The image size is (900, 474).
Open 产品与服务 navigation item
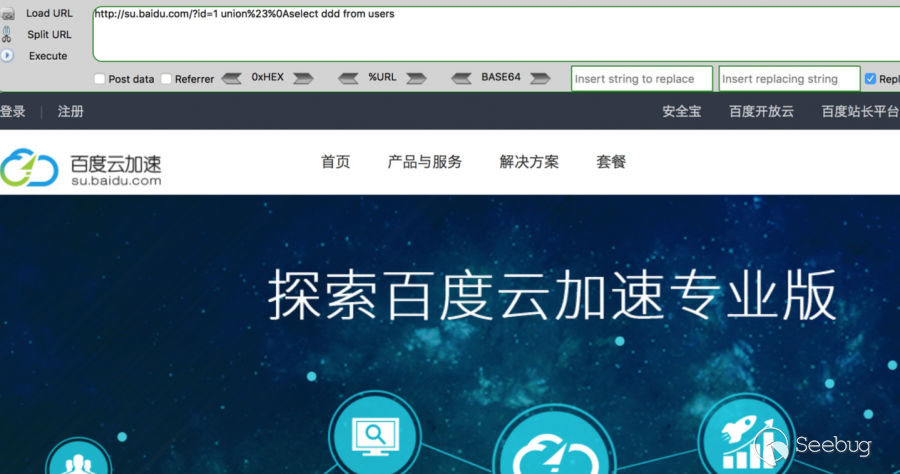(x=425, y=162)
